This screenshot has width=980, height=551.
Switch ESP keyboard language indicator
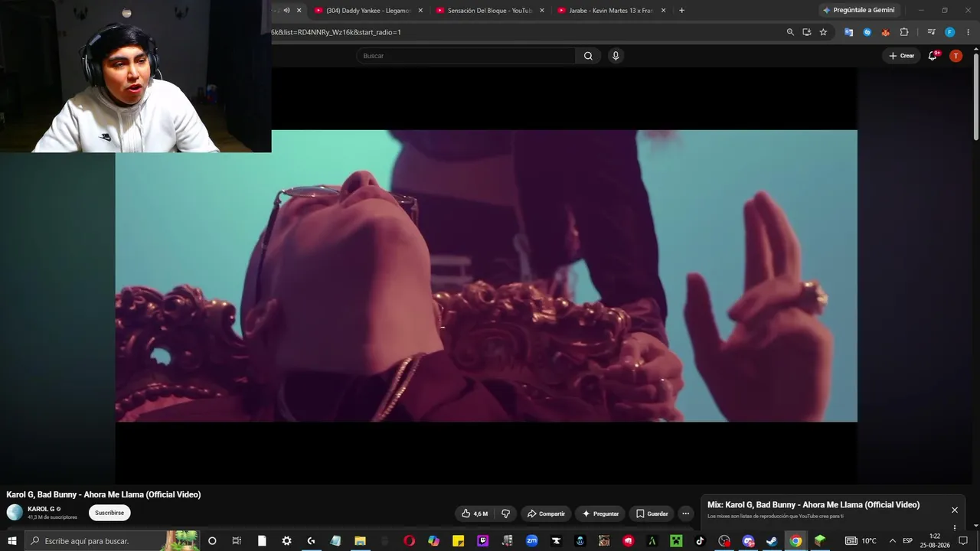pos(908,541)
